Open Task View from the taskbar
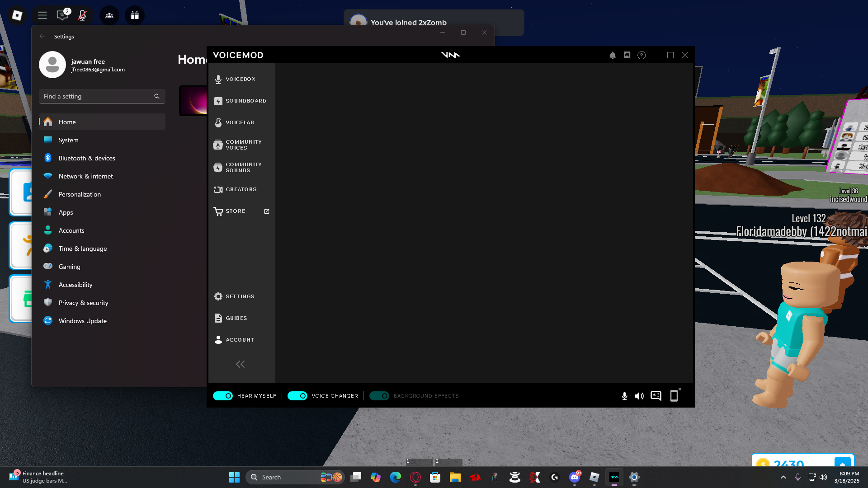Screen dimensions: 868x488 point(356,477)
